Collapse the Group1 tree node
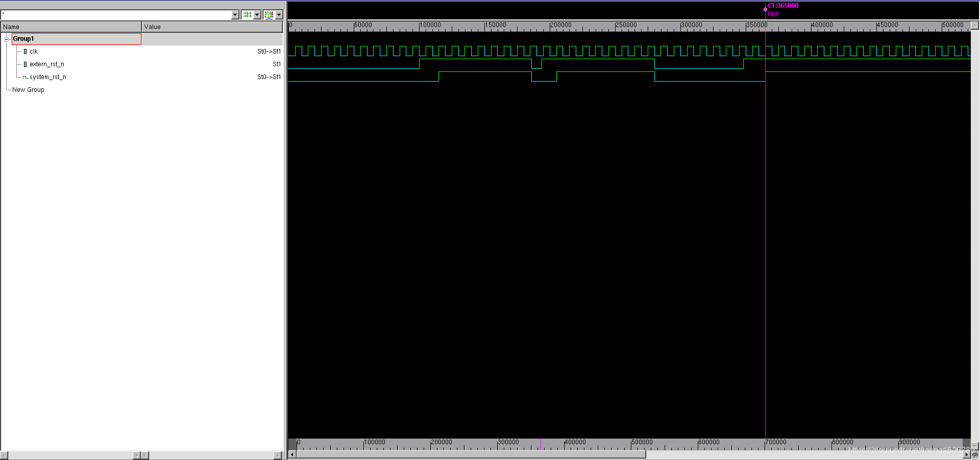Image resolution: width=980 pixels, height=460 pixels. click(7, 39)
